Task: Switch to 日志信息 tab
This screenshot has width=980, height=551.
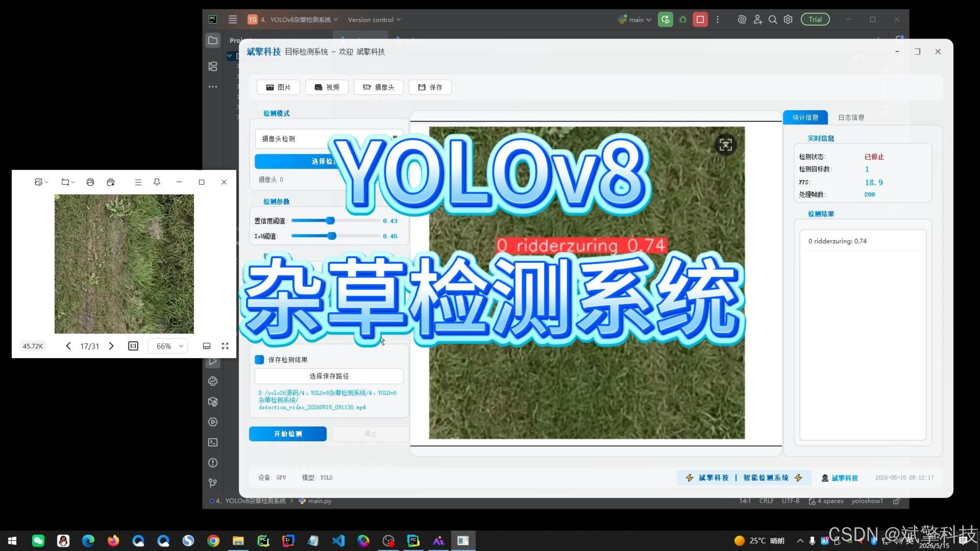Action: coord(851,117)
